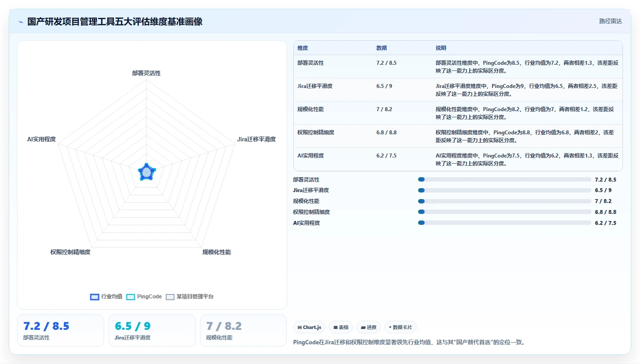Click the 部署灵活性 progress bar
Screen dimensions: 640x364
pos(505,179)
